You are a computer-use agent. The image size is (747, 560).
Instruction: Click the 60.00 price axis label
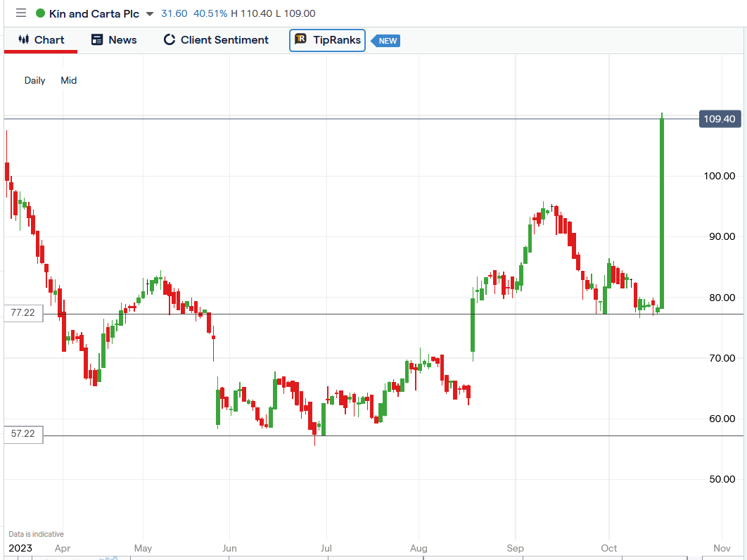pos(722,419)
